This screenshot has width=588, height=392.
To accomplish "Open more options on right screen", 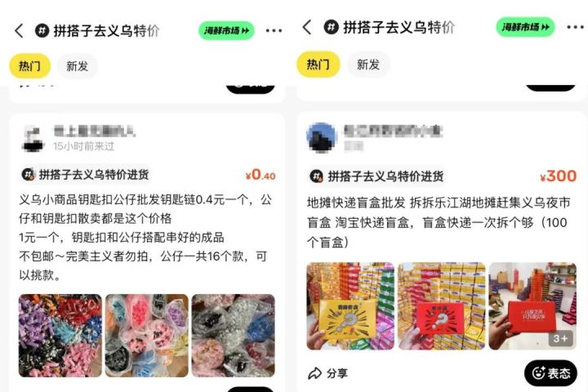I will [x=576, y=27].
